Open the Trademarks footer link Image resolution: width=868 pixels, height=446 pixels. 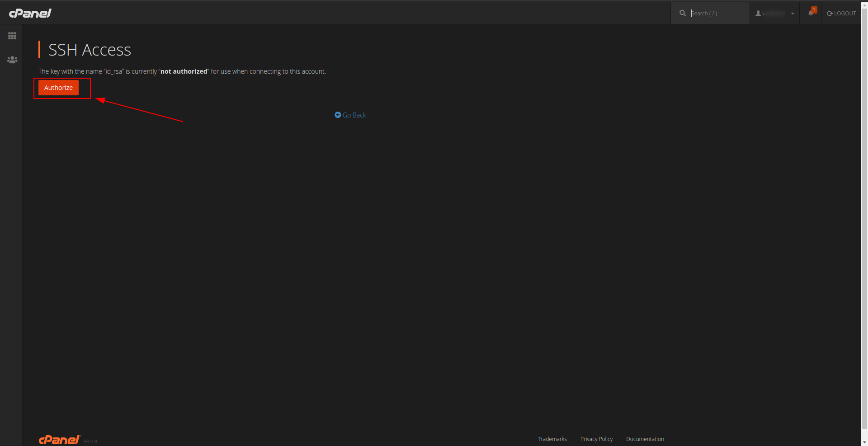pos(552,439)
